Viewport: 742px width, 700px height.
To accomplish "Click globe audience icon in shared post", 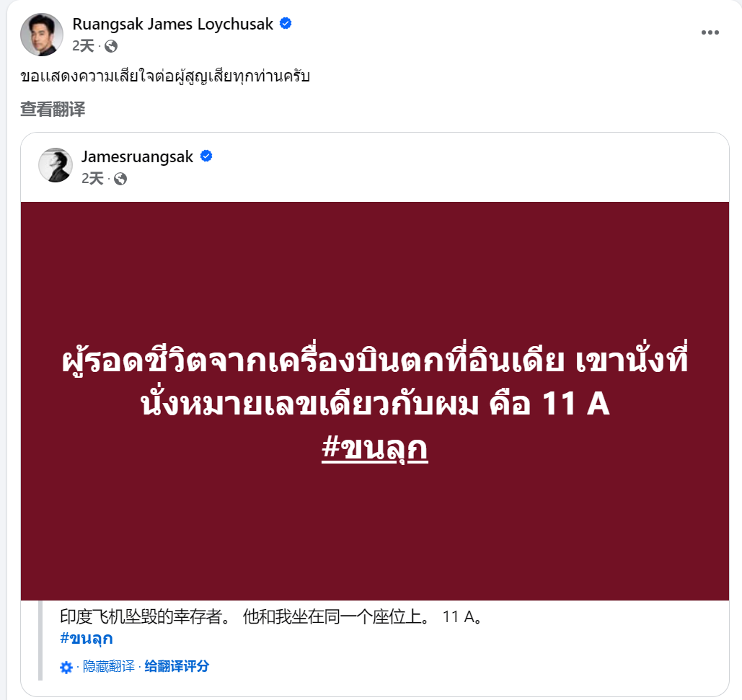I will (x=120, y=179).
